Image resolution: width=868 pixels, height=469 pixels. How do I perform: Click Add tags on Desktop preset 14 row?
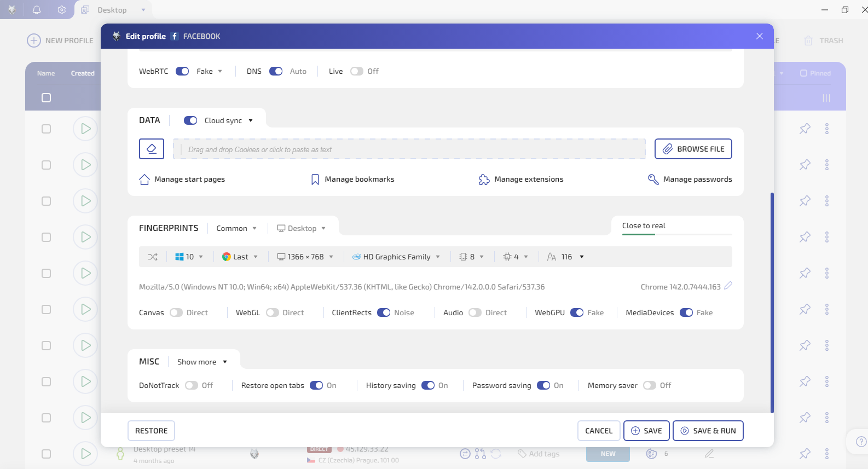click(539, 454)
